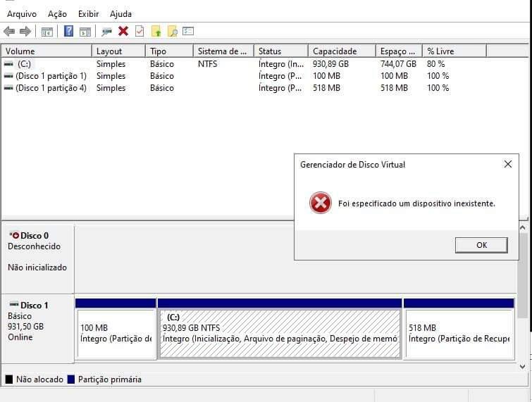
Task: Click the 931,50 GB size text under Disco 1
Action: pyautogui.click(x=26, y=327)
